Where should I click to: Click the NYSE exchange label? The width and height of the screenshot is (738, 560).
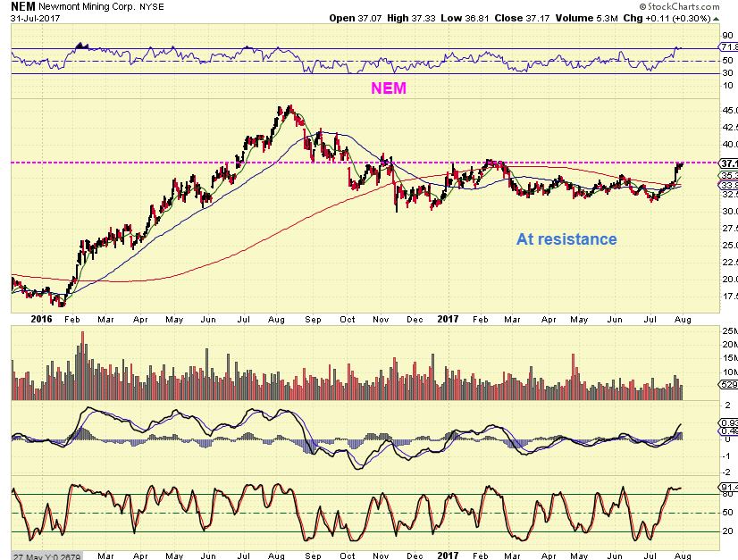tap(152, 7)
